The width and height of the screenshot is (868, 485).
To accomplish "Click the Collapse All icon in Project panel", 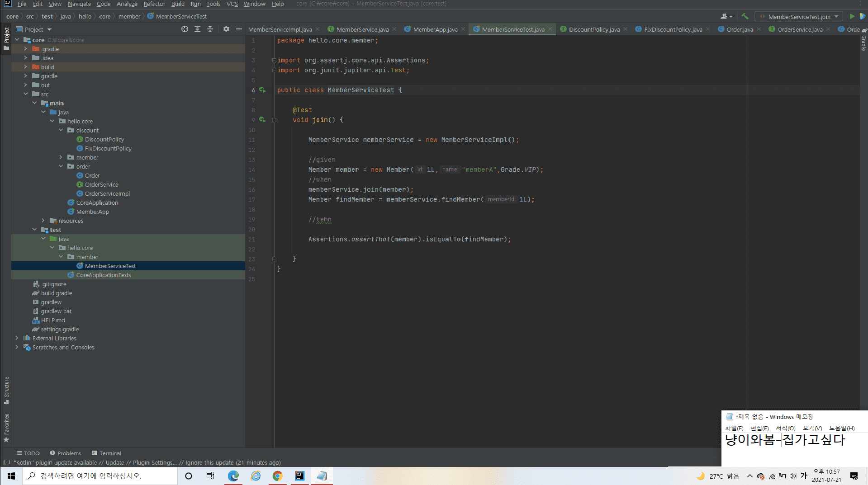I will click(x=210, y=29).
